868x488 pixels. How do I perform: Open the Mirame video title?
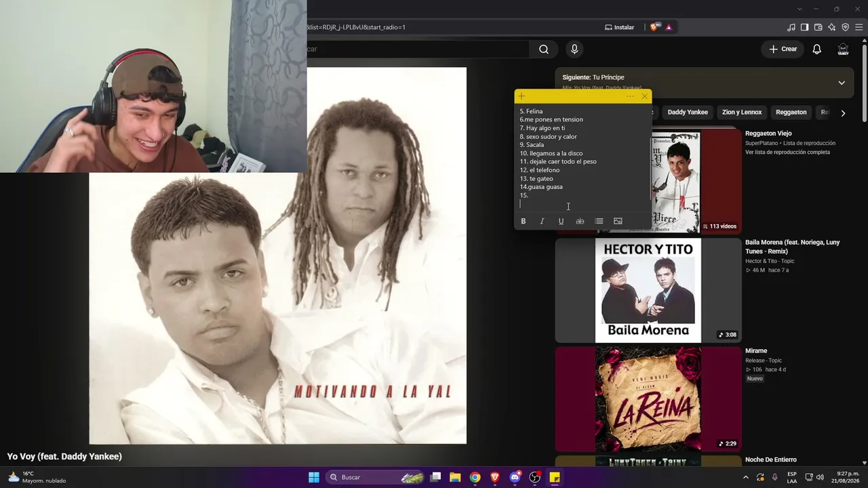pos(756,351)
